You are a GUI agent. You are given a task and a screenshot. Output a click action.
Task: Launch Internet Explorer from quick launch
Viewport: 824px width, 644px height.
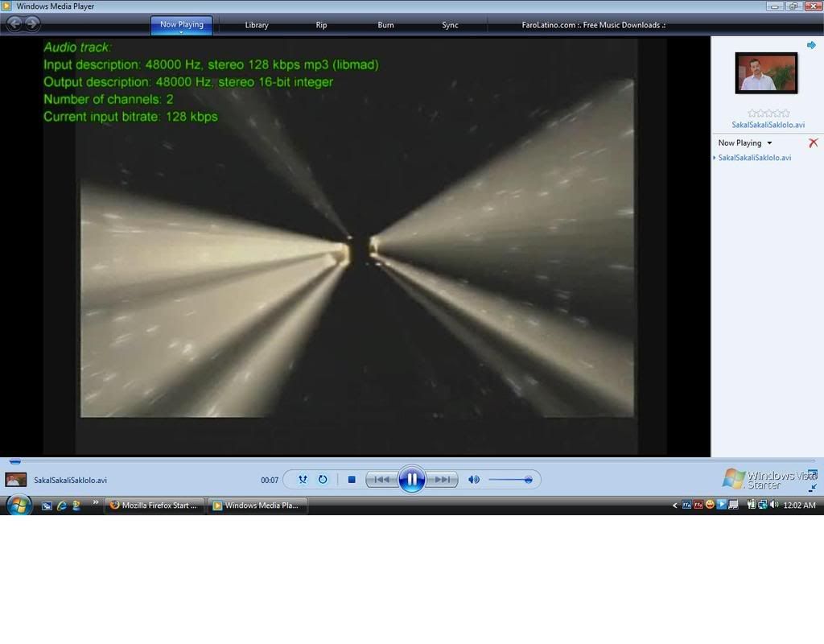62,506
